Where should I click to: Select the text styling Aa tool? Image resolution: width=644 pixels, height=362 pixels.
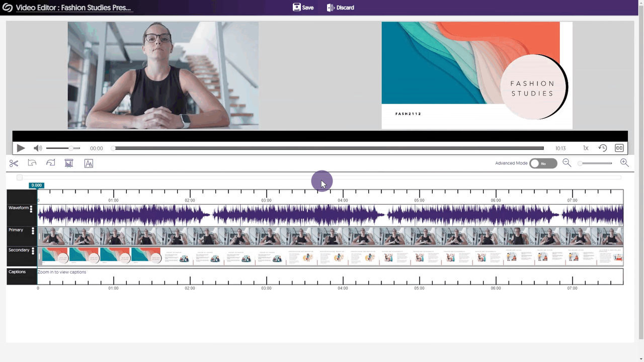89,163
